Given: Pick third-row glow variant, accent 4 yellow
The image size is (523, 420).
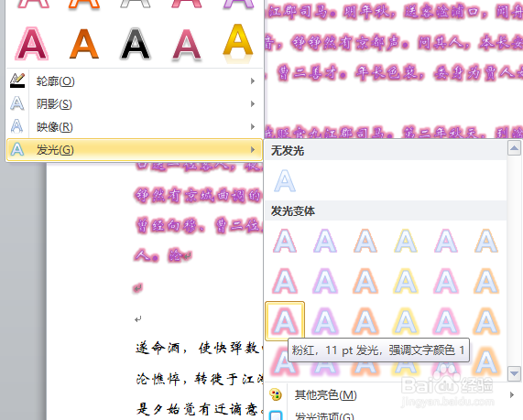Looking at the screenshot, I should [406, 321].
